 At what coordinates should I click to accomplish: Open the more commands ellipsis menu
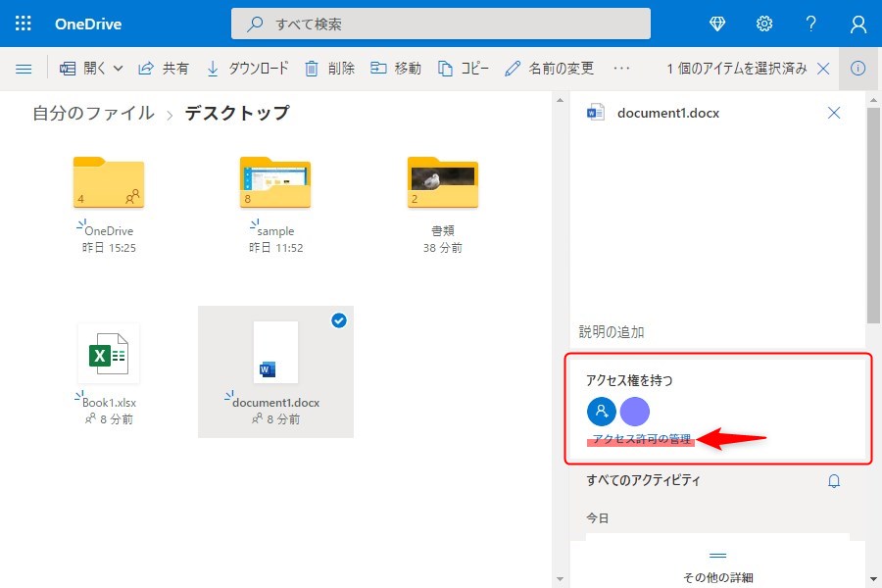tap(621, 69)
